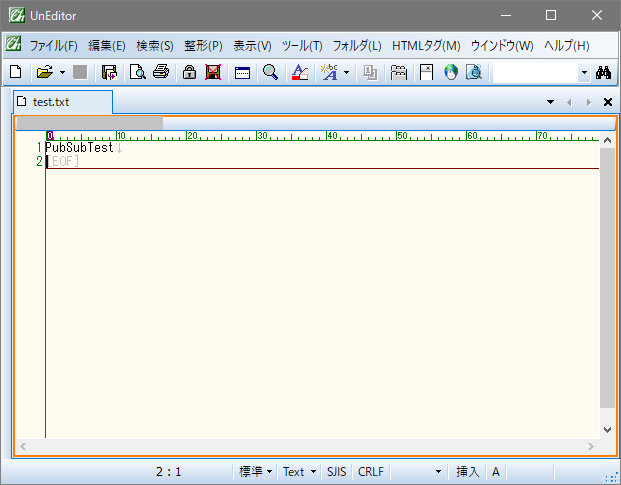Image resolution: width=621 pixels, height=485 pixels.
Task: Print the document using the printer icon
Action: [x=161, y=72]
